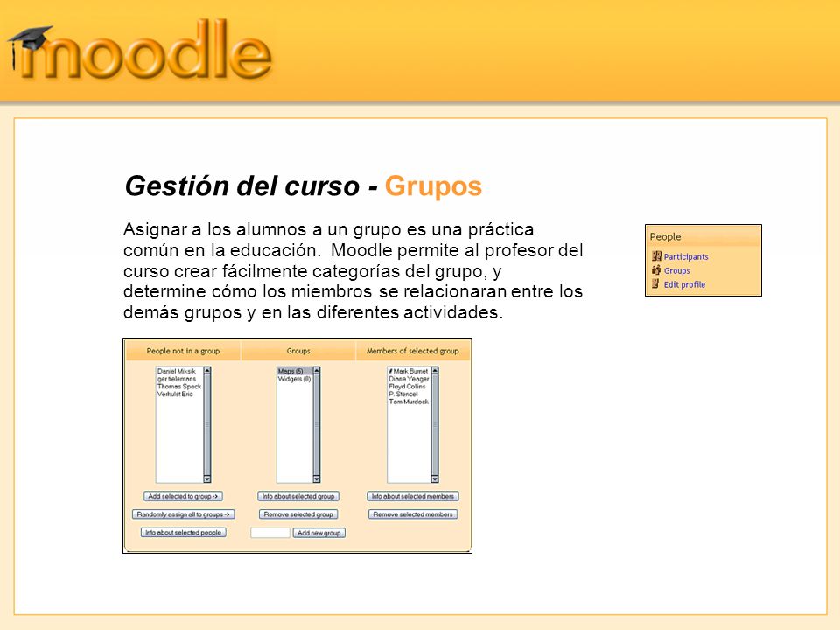Click up arrow of Groups list scrollbar
840x630 pixels.
click(317, 371)
